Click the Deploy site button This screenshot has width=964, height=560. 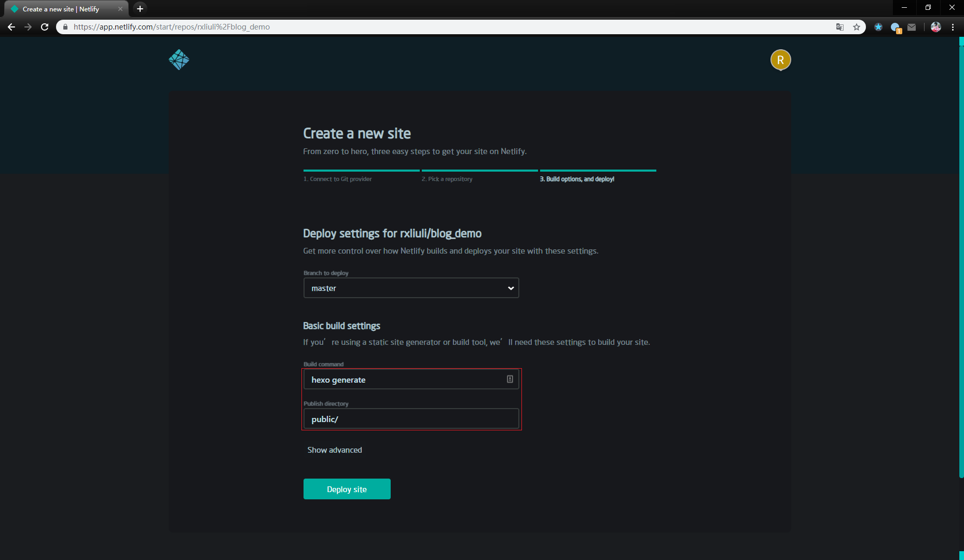[347, 489]
